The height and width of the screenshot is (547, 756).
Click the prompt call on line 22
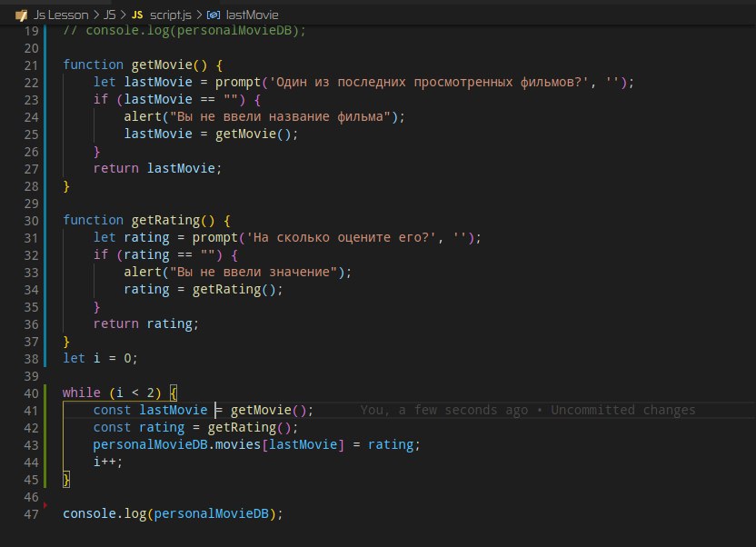238,82
